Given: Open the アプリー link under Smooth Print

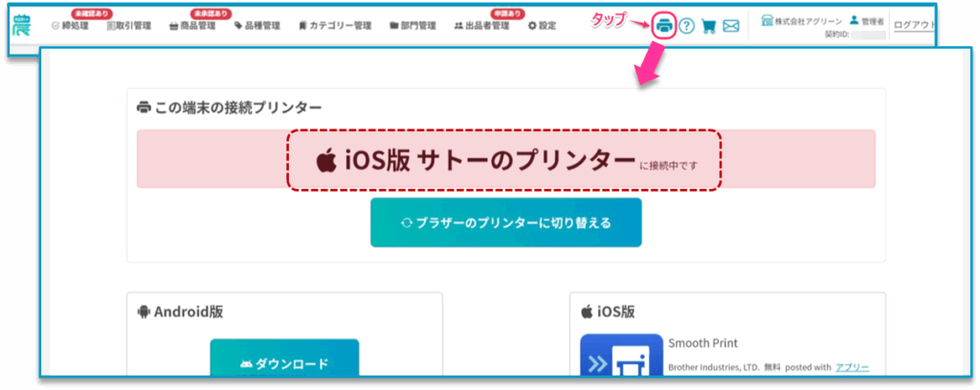Looking at the screenshot, I should click(853, 367).
